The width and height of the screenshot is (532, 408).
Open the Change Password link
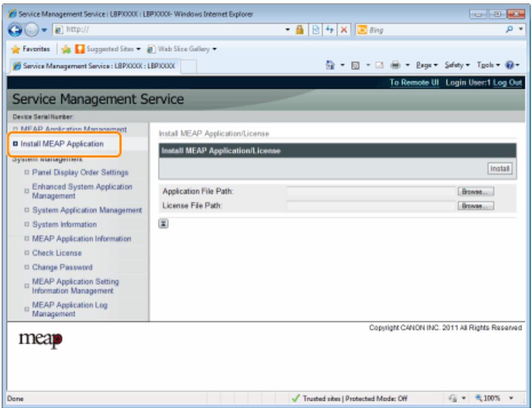click(62, 267)
